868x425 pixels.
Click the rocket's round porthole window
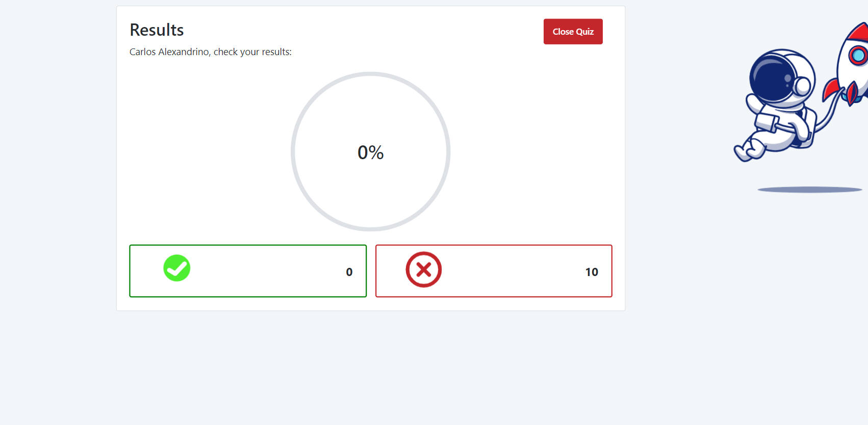coord(858,55)
